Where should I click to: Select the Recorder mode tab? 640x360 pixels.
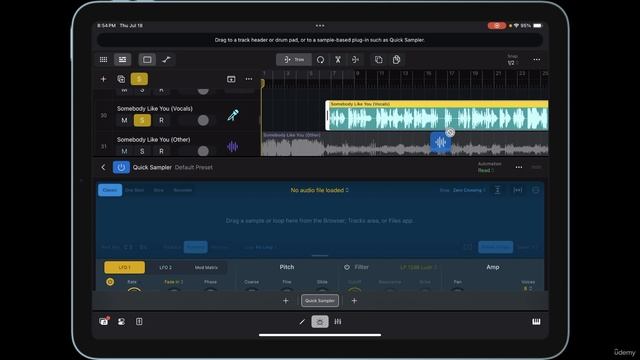[x=183, y=190]
